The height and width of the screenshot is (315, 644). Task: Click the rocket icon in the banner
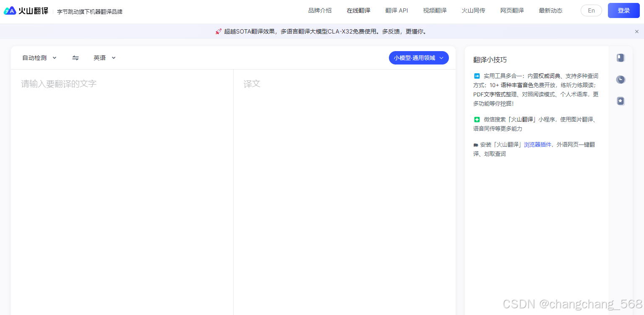click(x=218, y=31)
